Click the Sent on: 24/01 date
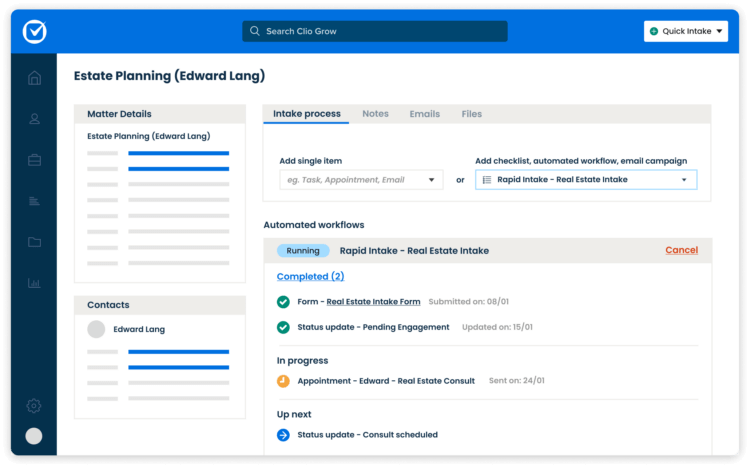750x468 pixels. click(517, 381)
